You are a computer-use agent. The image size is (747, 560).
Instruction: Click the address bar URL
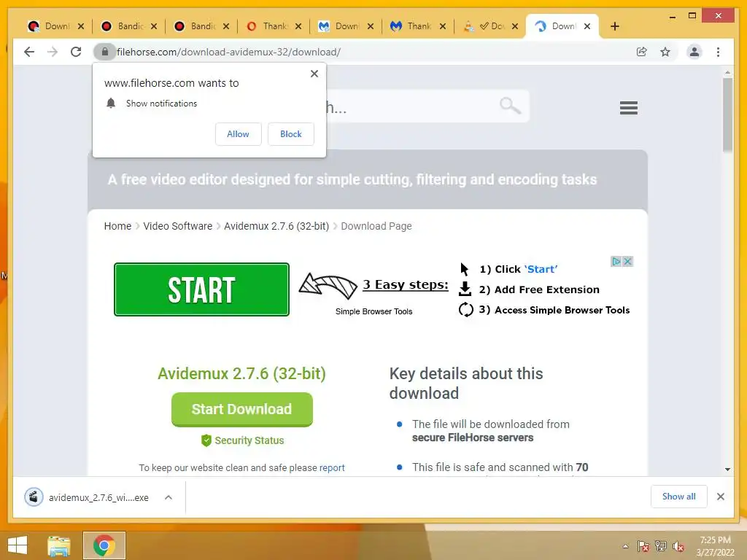click(228, 52)
